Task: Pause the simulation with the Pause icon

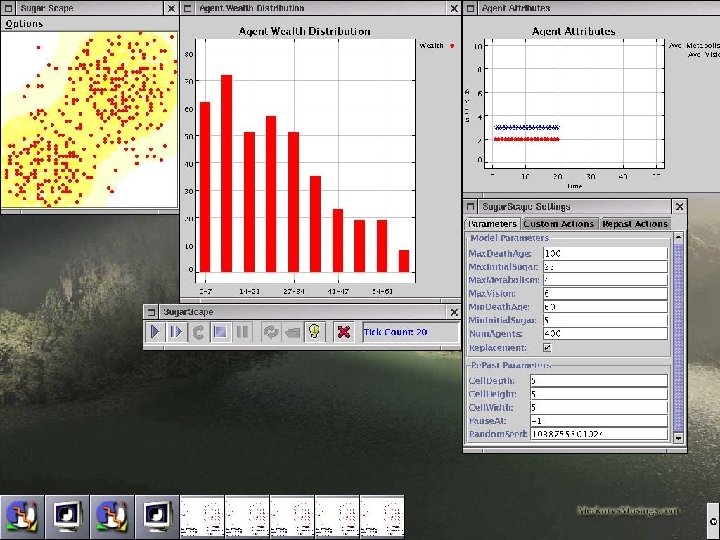Action: coord(242,332)
